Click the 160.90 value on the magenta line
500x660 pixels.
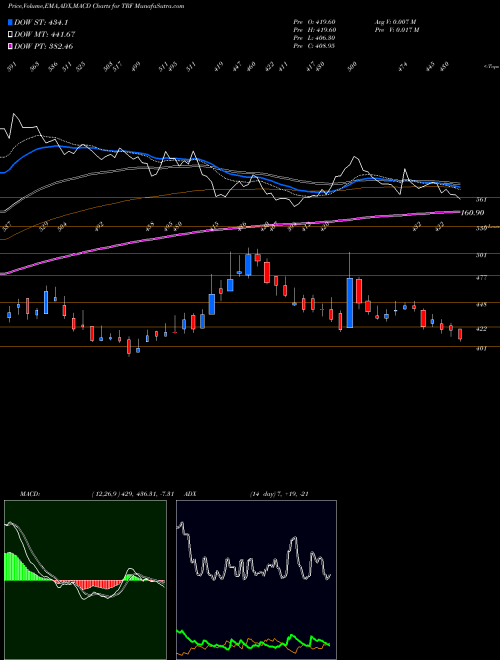pyautogui.click(x=472, y=213)
